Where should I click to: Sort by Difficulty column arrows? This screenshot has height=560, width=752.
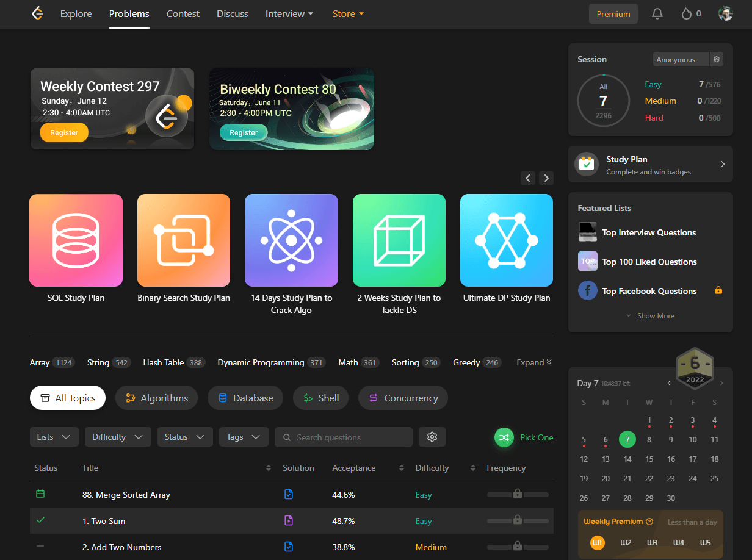473,468
